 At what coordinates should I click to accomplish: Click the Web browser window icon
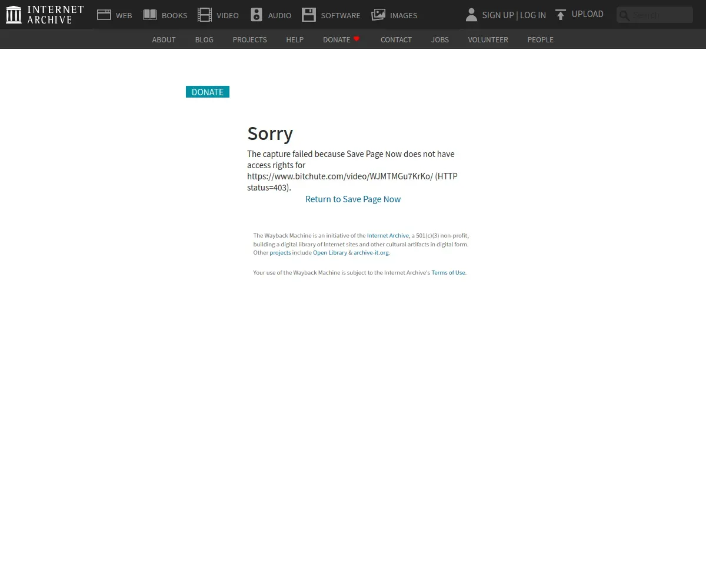pos(104,15)
